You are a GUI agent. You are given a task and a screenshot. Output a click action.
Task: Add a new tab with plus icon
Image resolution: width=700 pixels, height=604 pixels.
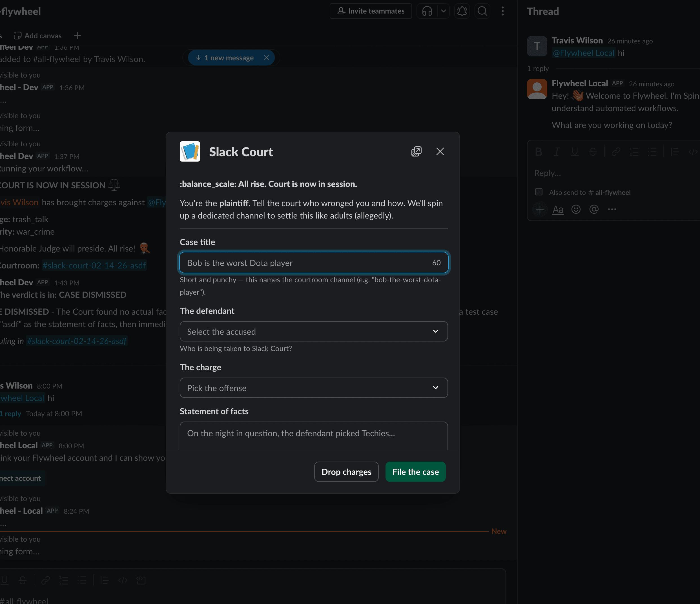pos(77,36)
